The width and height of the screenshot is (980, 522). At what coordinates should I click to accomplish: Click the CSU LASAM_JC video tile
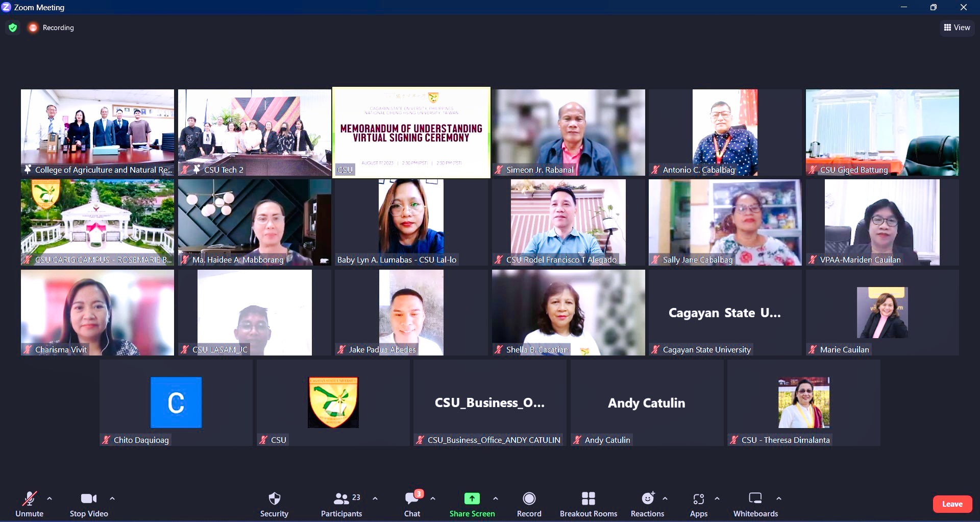pos(255,313)
